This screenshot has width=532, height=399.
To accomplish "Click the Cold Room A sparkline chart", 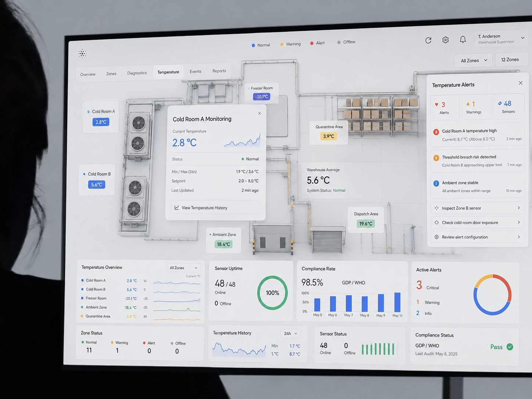I will (242, 141).
